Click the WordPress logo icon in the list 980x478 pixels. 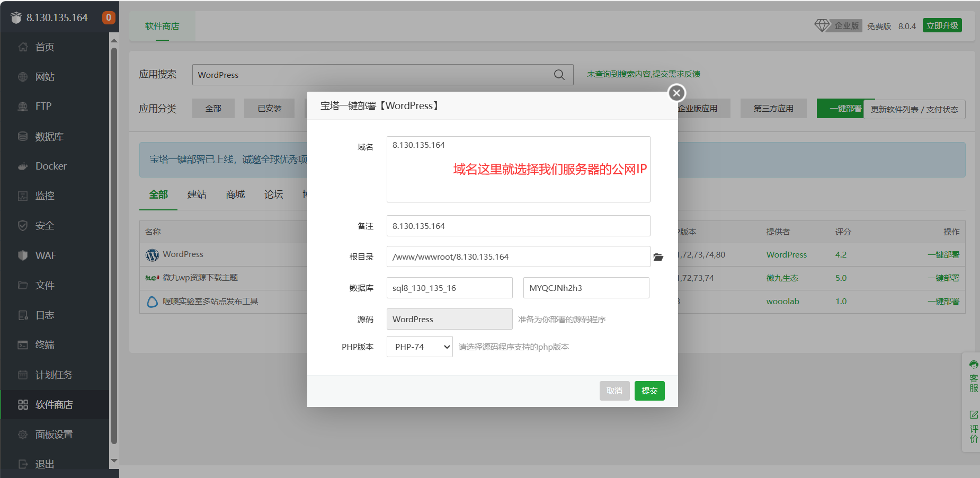(152, 255)
